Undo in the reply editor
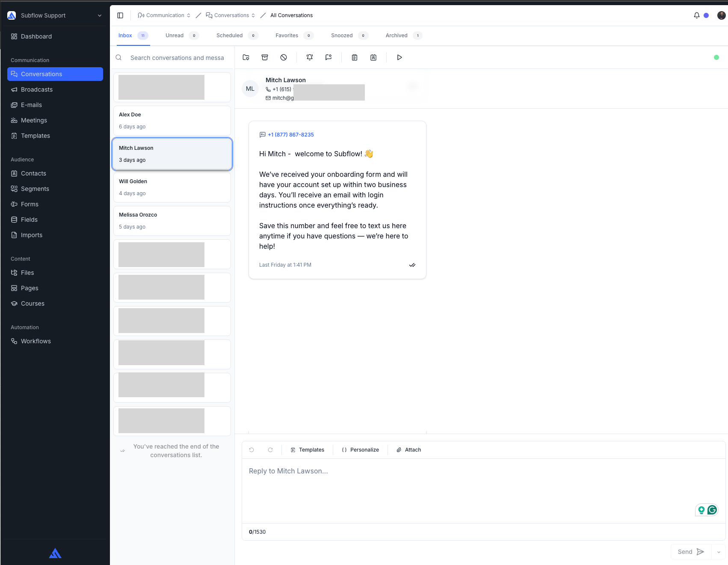 point(252,450)
